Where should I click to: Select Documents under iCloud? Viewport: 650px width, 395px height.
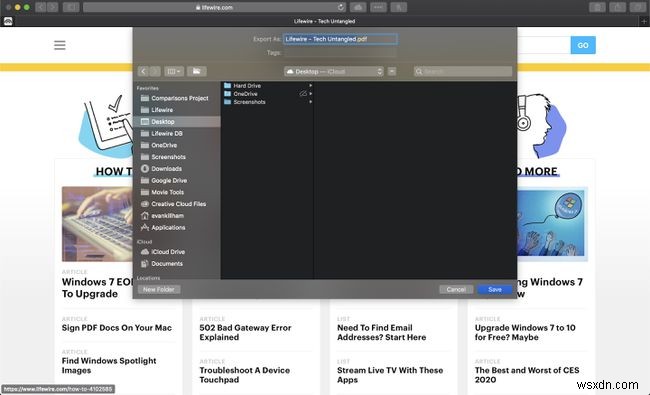coord(177,264)
